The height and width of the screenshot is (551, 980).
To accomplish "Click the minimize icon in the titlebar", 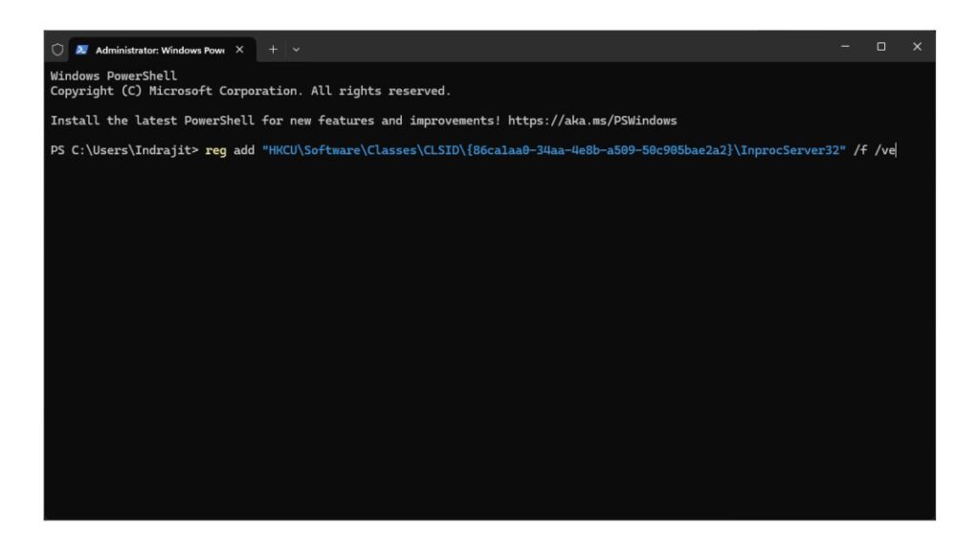I will coord(844,46).
